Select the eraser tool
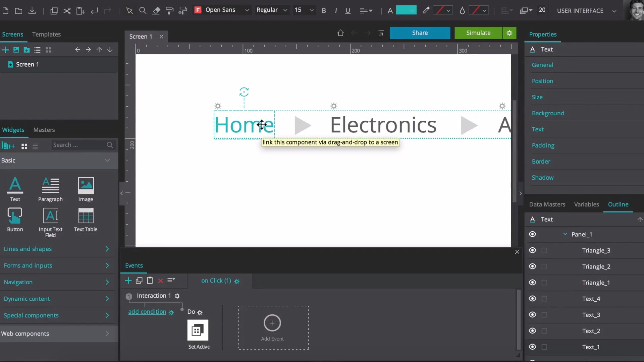644x362 pixels. [x=156, y=11]
